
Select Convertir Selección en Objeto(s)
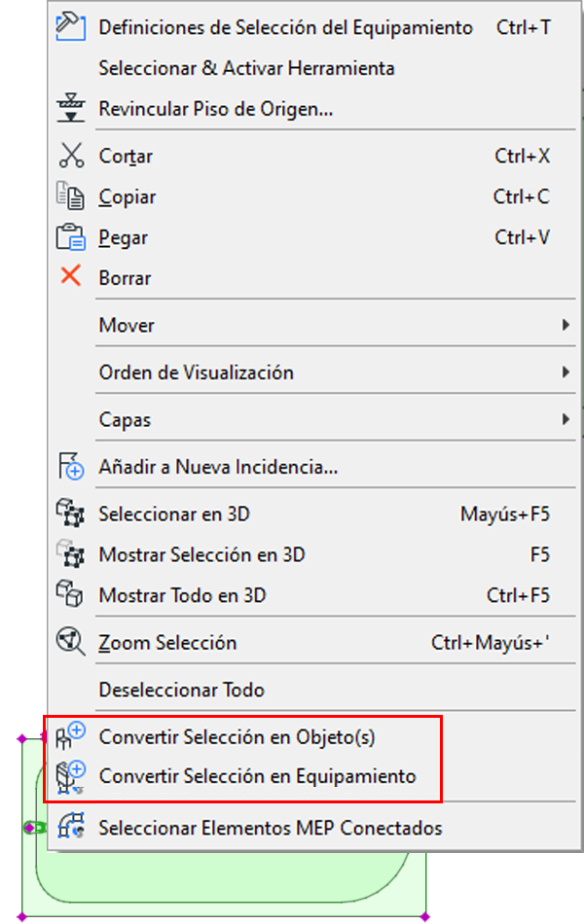coord(237,737)
